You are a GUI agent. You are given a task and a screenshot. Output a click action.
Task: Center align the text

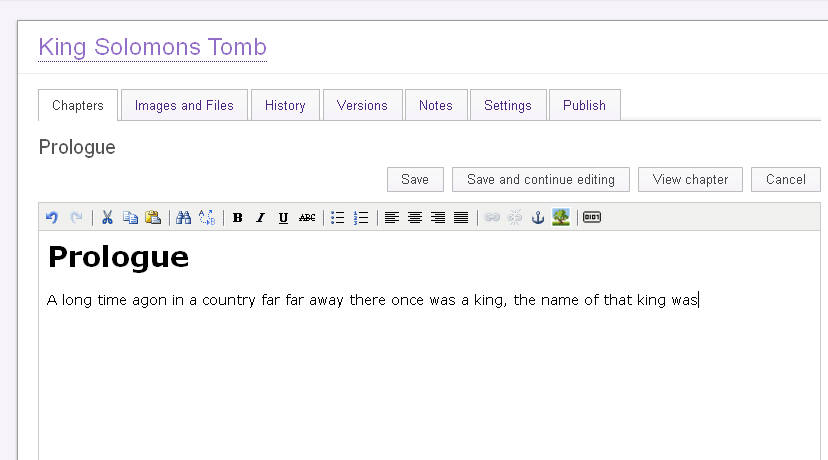[414, 217]
